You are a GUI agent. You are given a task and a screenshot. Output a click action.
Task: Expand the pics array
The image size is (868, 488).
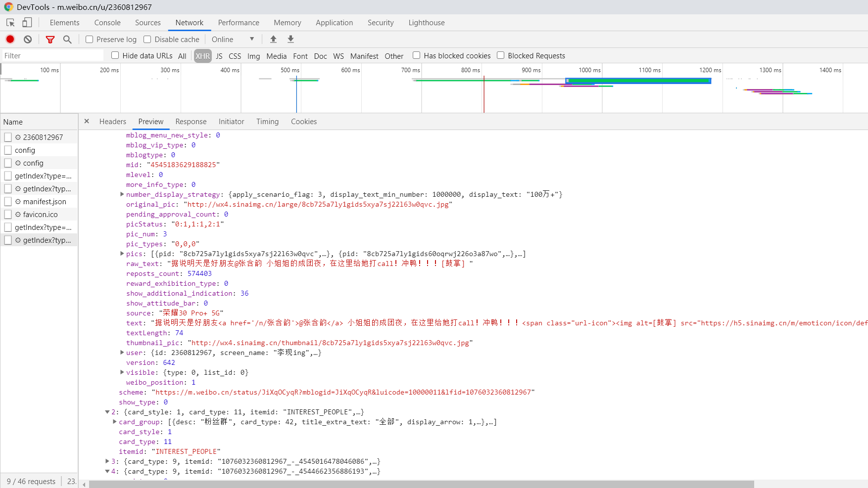tap(122, 254)
